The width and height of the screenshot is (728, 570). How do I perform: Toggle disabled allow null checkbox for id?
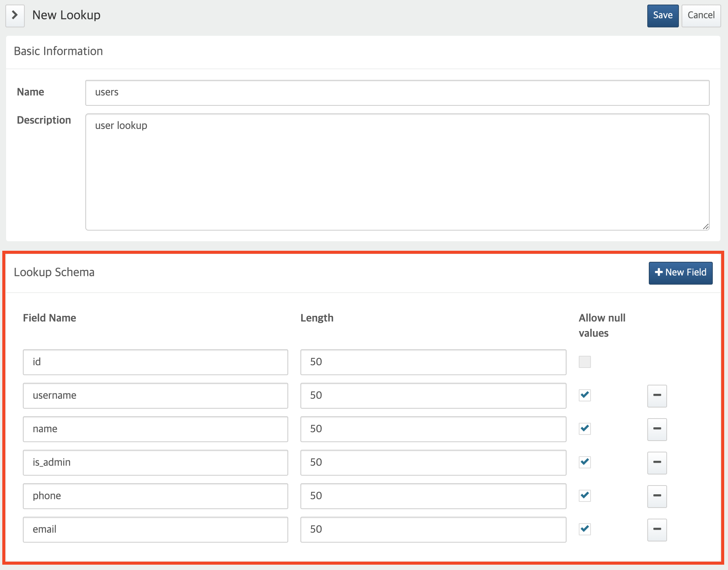click(585, 362)
